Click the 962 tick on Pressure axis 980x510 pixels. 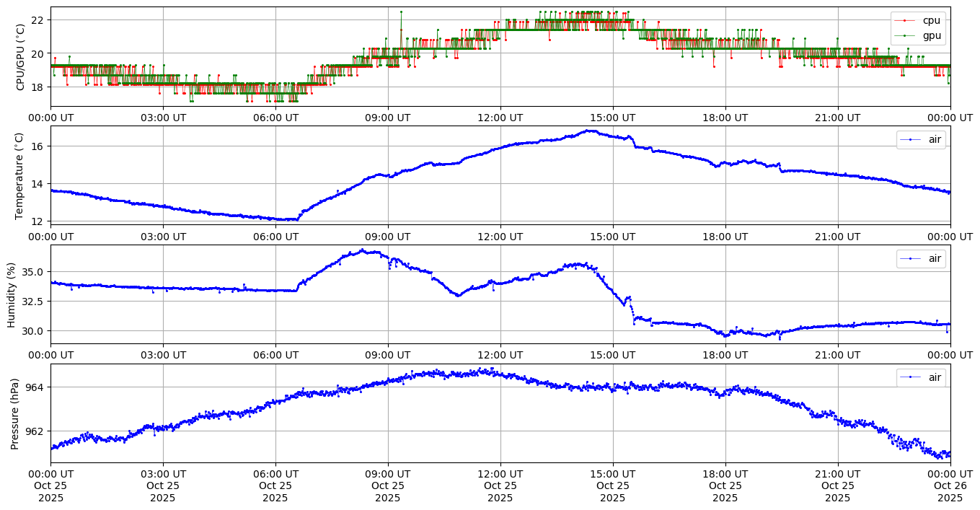(x=35, y=431)
